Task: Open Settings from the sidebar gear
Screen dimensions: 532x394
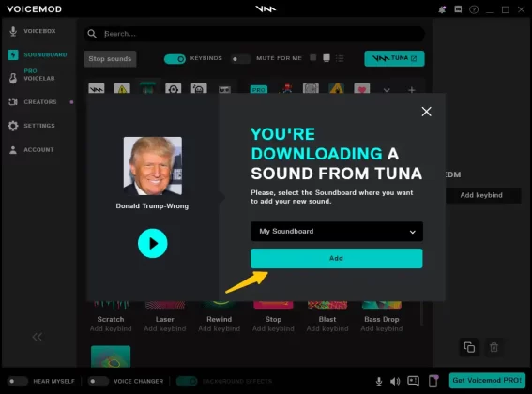Action: (32, 126)
